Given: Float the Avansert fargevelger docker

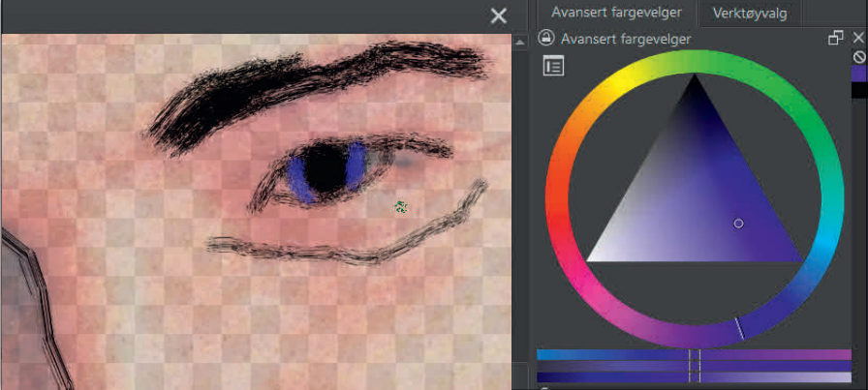Looking at the screenshot, I should (835, 38).
